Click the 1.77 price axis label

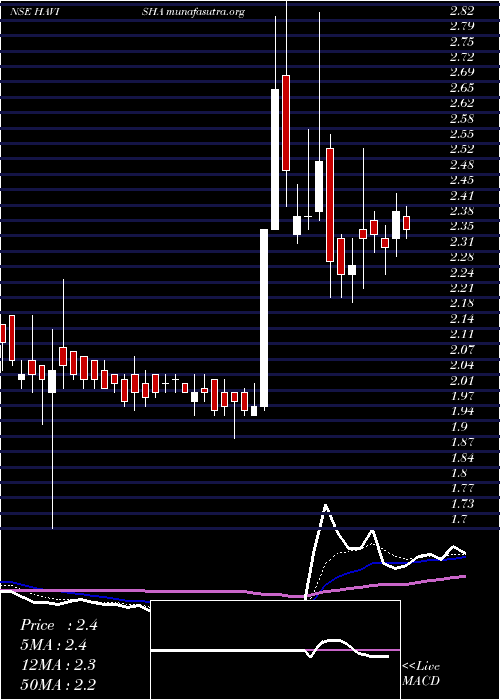[462, 488]
